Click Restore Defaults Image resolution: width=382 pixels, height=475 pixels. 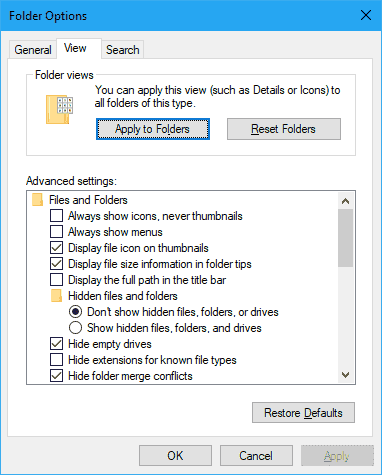[303, 413]
